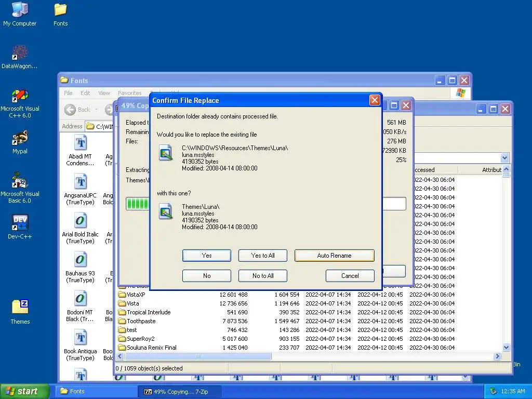532x399 pixels.
Task: Click the Start button
Action: pos(25,391)
